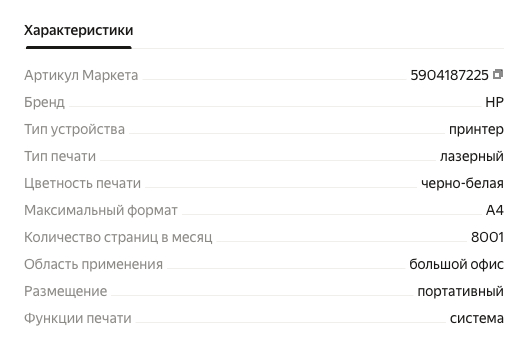Click the Артикул Маркета label
The image size is (528, 362).
pos(81,75)
